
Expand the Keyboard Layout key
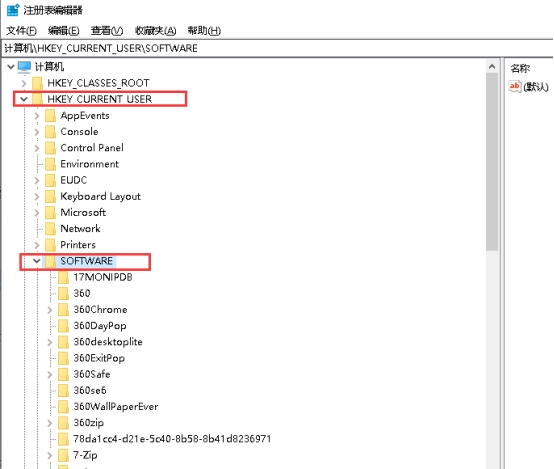37,197
